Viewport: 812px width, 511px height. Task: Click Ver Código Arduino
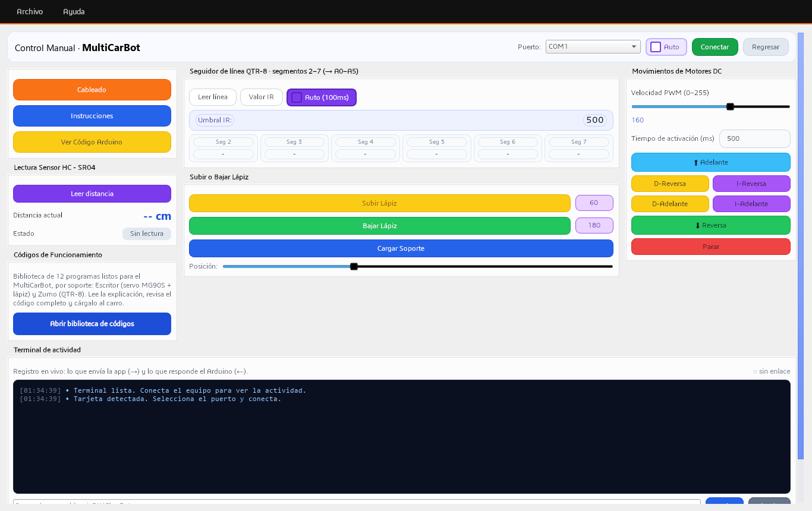click(x=92, y=142)
